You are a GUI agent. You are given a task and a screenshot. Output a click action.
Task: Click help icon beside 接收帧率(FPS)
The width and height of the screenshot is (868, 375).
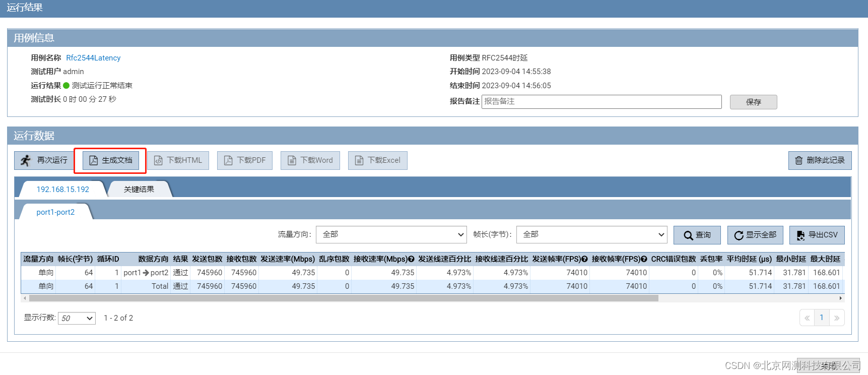click(644, 259)
